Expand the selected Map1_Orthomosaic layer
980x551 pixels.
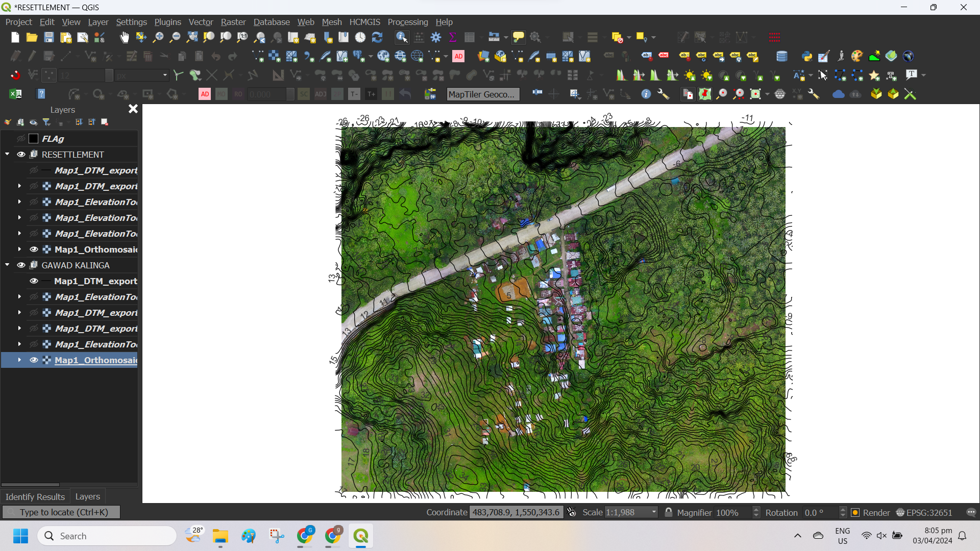pyautogui.click(x=19, y=360)
